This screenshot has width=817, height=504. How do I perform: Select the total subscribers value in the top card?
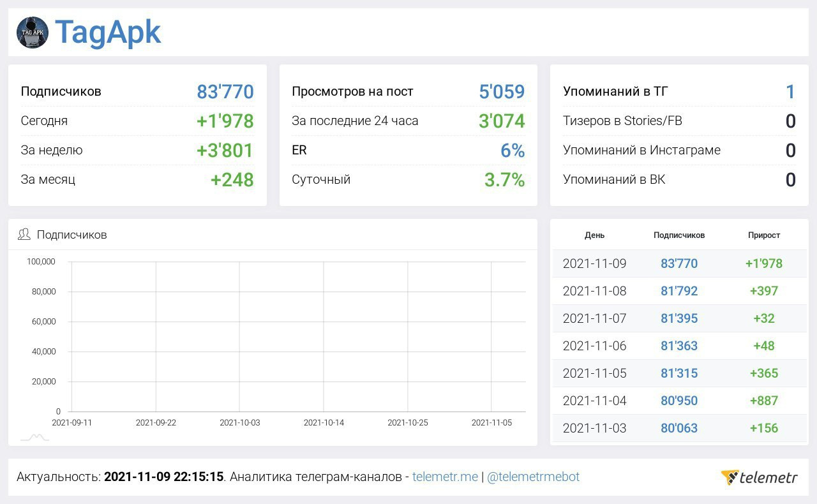[x=225, y=92]
